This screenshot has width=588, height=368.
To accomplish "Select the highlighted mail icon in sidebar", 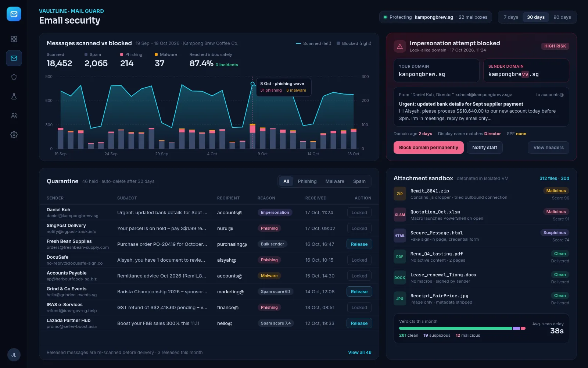I will [x=14, y=58].
